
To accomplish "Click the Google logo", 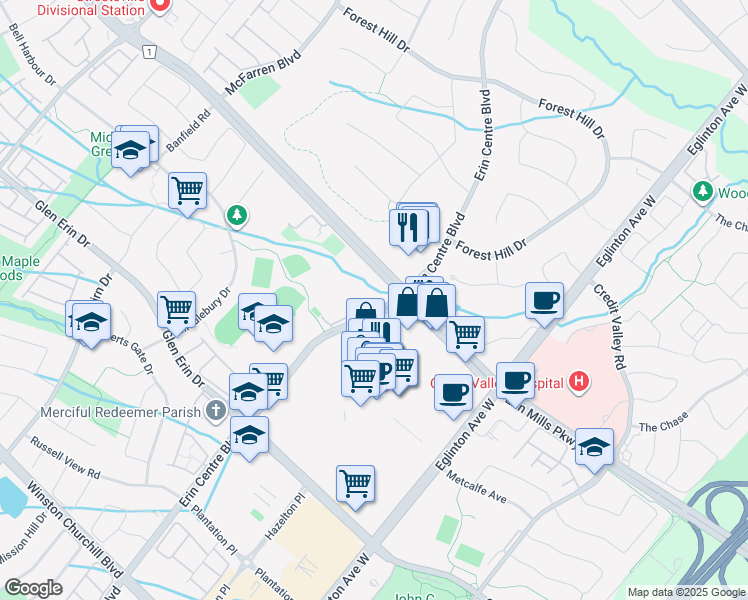I will 34,588.
